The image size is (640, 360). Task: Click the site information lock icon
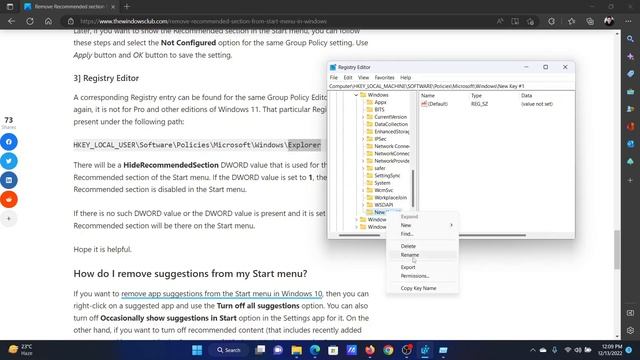point(71,21)
